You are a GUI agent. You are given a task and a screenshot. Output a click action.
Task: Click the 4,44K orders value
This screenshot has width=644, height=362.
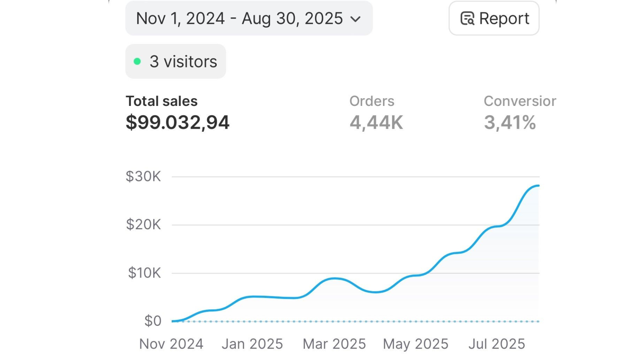pos(376,122)
